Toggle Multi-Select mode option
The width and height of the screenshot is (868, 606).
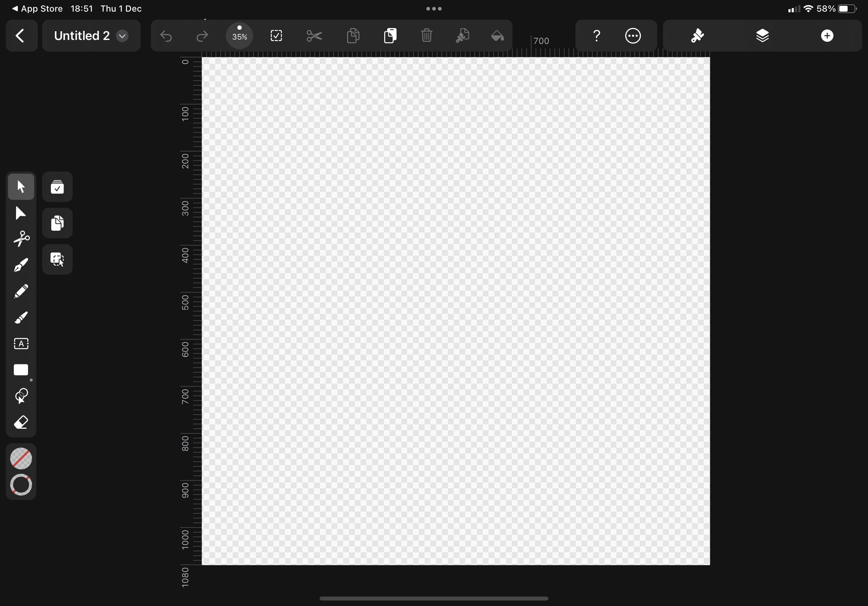coord(57,187)
